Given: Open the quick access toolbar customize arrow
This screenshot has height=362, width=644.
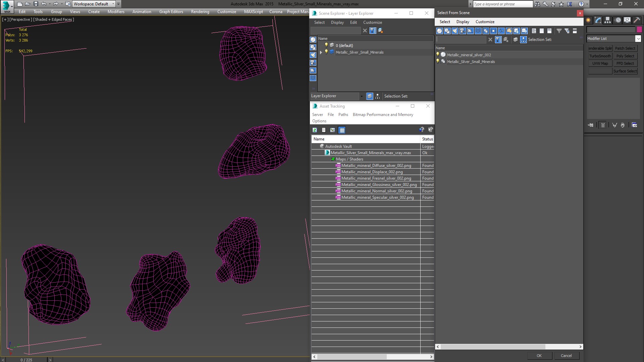Looking at the screenshot, I should (x=118, y=4).
